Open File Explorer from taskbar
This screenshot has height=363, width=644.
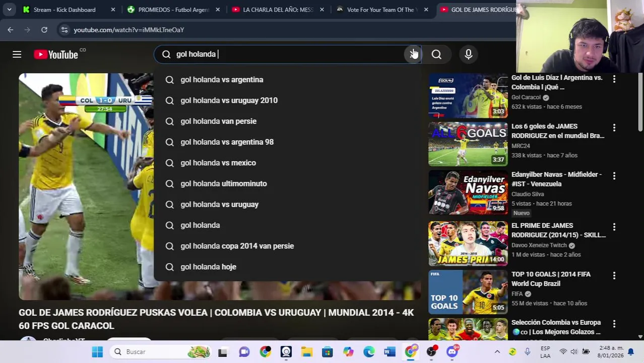point(306,352)
